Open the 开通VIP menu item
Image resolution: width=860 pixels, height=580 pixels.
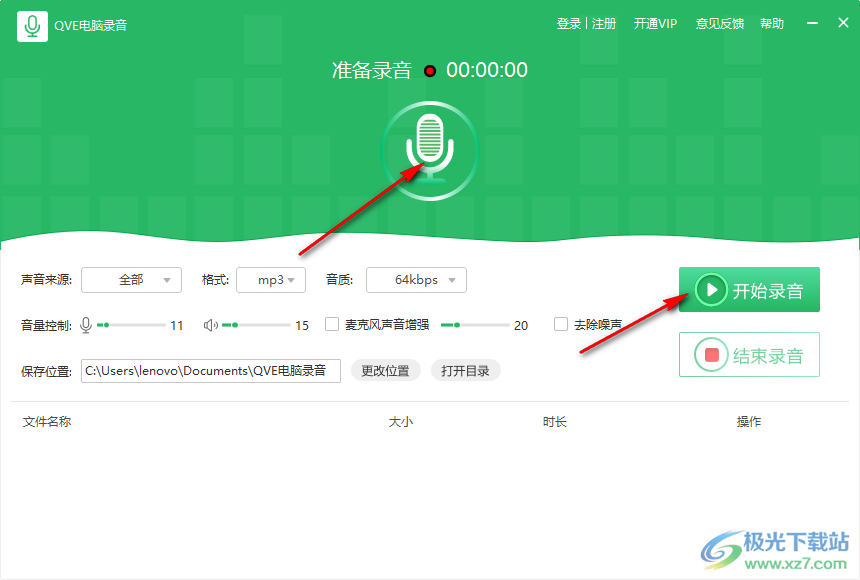point(655,23)
